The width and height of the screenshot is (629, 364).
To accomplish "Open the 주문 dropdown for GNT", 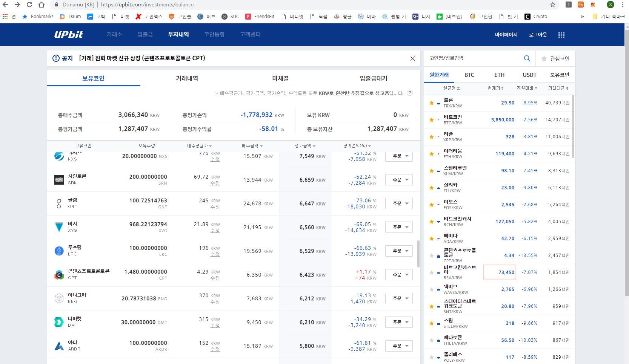I will 399,203.
